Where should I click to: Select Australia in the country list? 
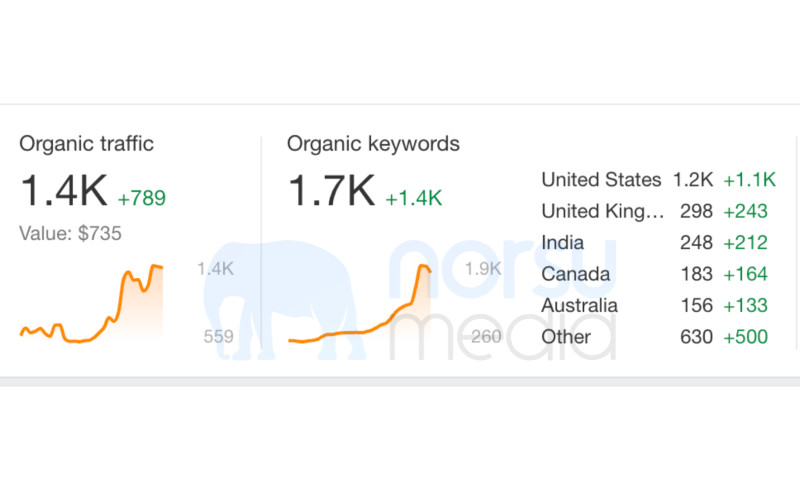coord(579,305)
